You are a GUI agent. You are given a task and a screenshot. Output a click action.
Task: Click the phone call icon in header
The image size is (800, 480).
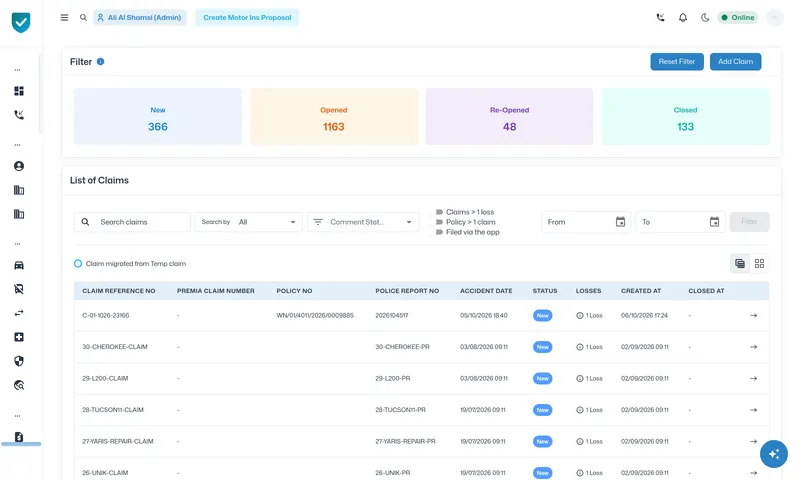click(660, 17)
